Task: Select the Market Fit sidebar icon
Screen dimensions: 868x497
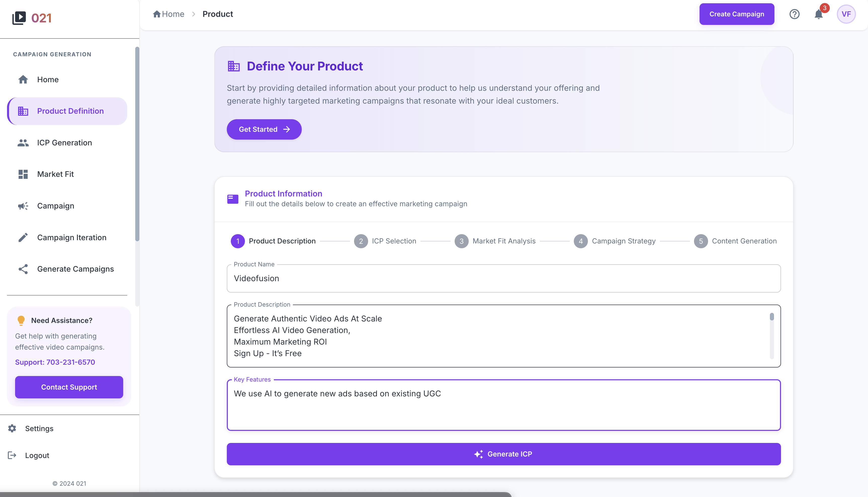Action: (23, 174)
